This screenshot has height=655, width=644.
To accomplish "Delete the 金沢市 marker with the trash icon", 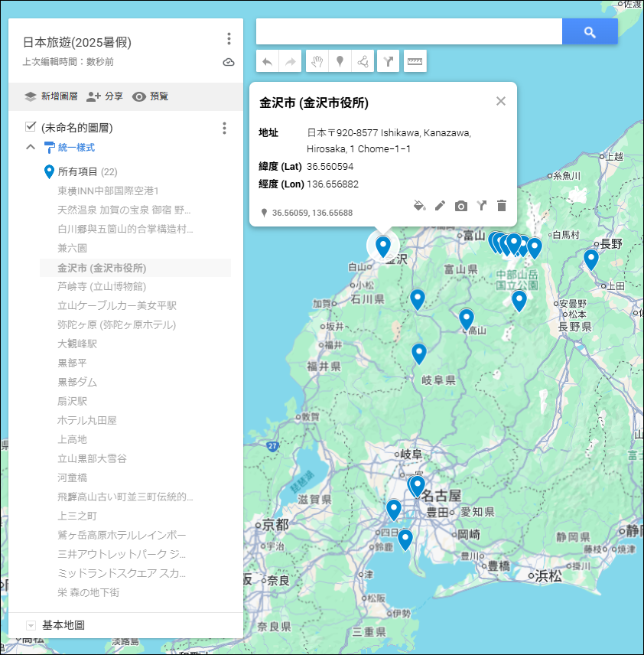I will [501, 206].
